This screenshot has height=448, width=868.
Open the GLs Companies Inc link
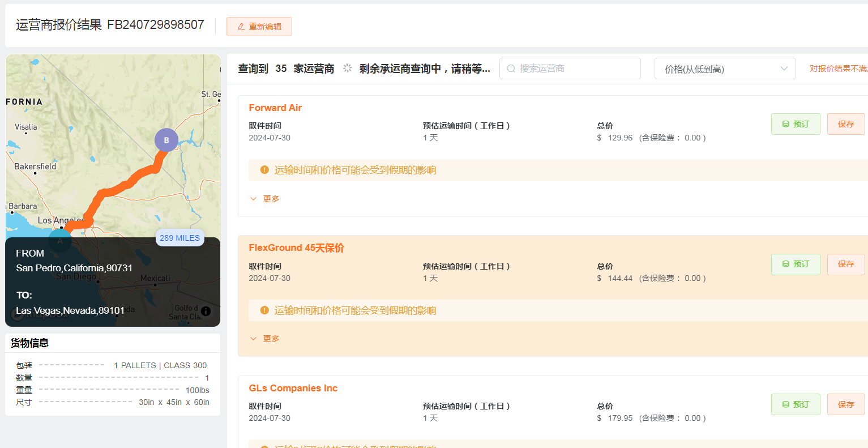point(293,388)
